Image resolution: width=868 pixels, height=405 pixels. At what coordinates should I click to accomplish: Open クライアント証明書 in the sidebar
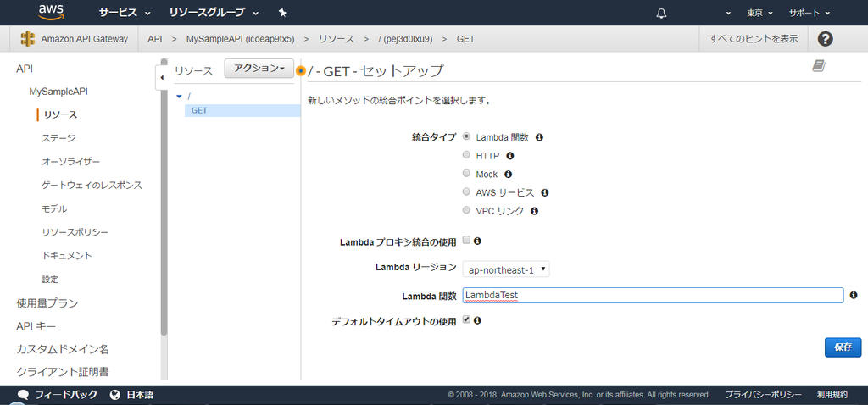[x=63, y=372]
